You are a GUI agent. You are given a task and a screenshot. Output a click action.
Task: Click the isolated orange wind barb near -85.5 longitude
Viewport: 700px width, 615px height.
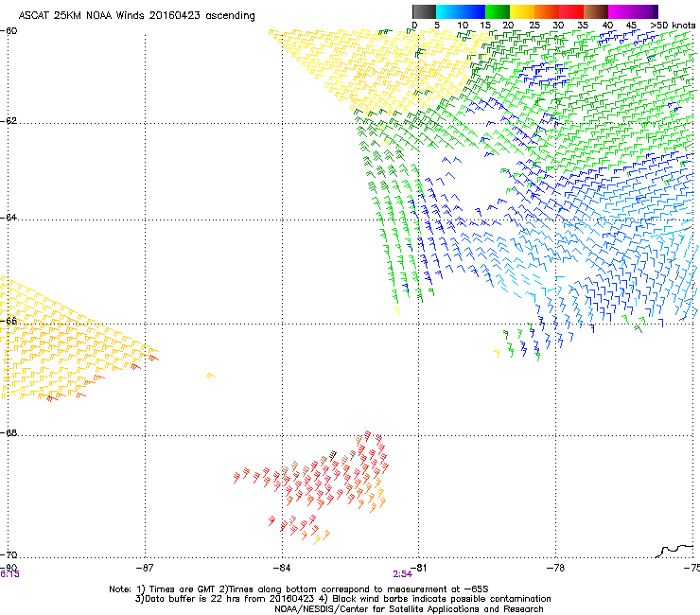coord(211,376)
